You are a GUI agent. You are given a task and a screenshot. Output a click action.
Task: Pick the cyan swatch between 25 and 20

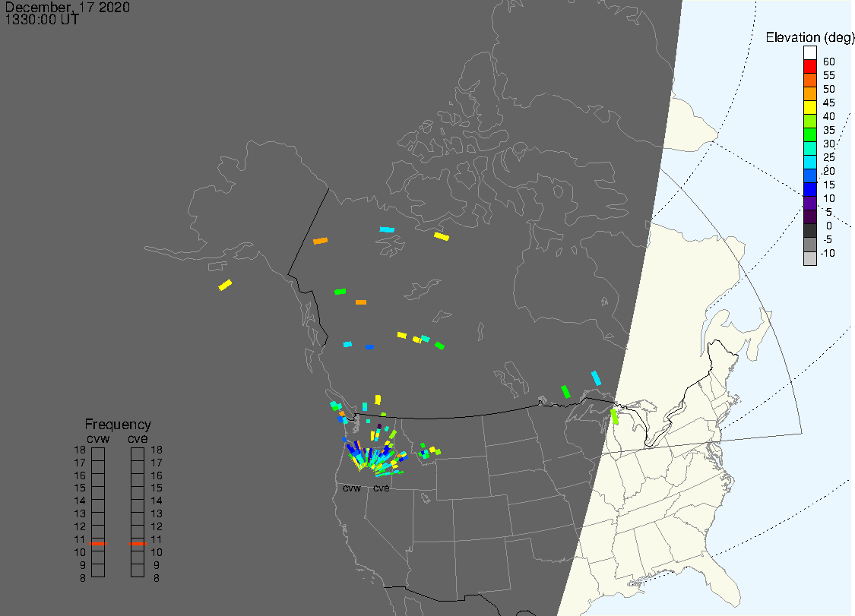[809, 163]
